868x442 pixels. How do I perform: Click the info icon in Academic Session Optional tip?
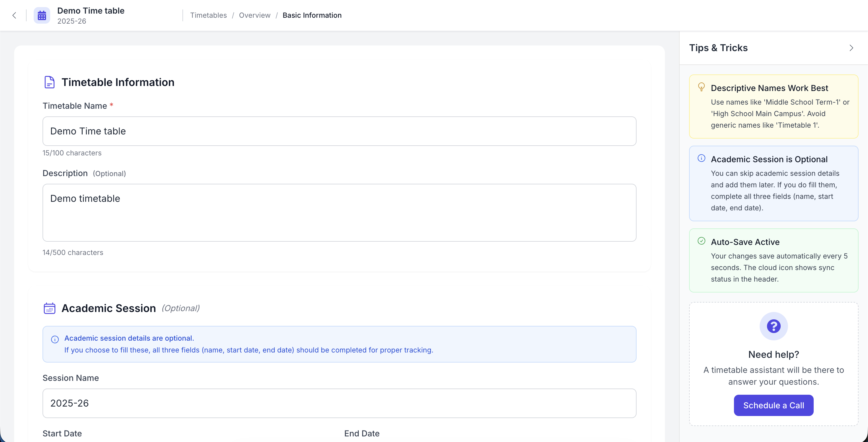tap(701, 158)
